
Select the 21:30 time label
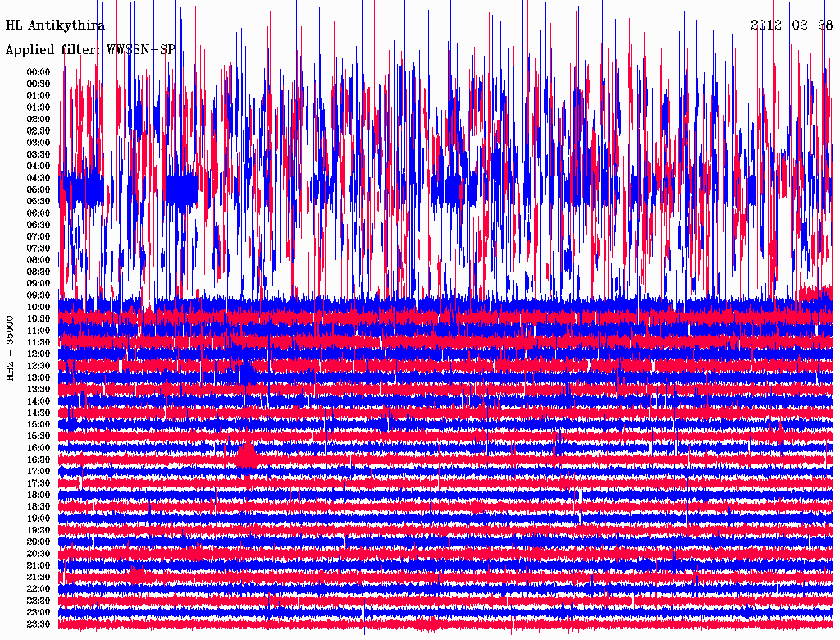[x=39, y=578]
